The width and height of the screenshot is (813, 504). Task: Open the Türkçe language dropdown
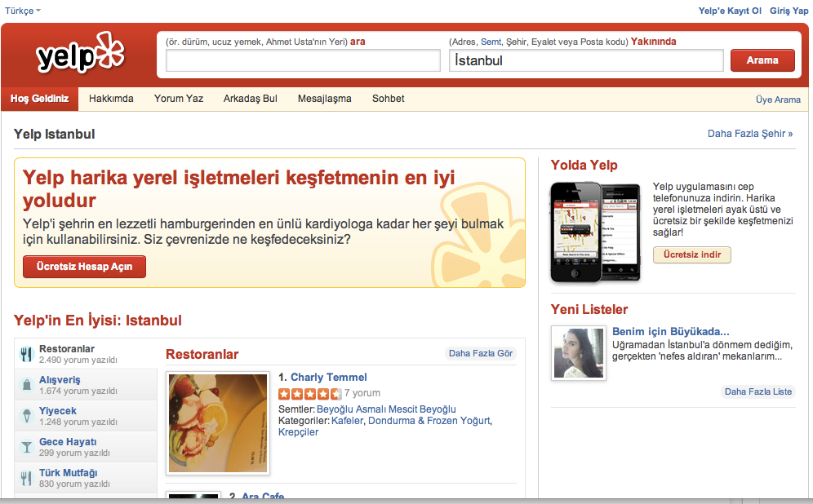[x=23, y=11]
